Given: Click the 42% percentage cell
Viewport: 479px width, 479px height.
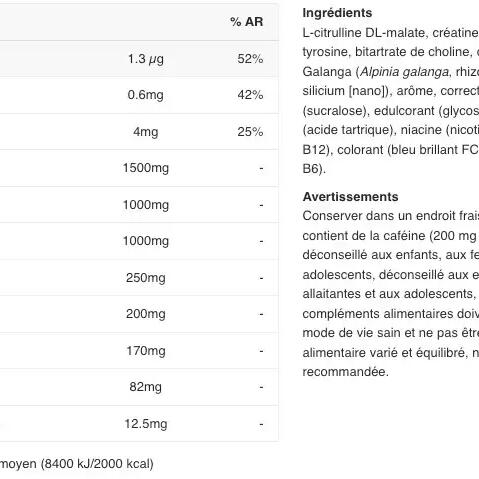Looking at the screenshot, I should click(250, 95).
